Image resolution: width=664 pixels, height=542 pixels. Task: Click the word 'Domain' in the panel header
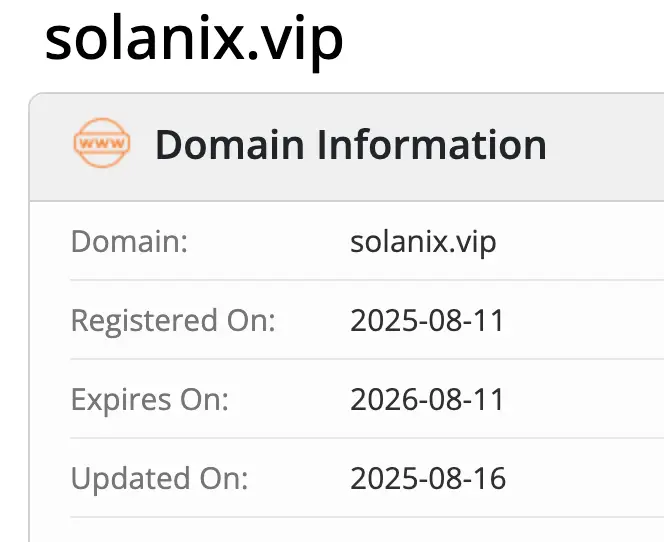[x=229, y=145]
